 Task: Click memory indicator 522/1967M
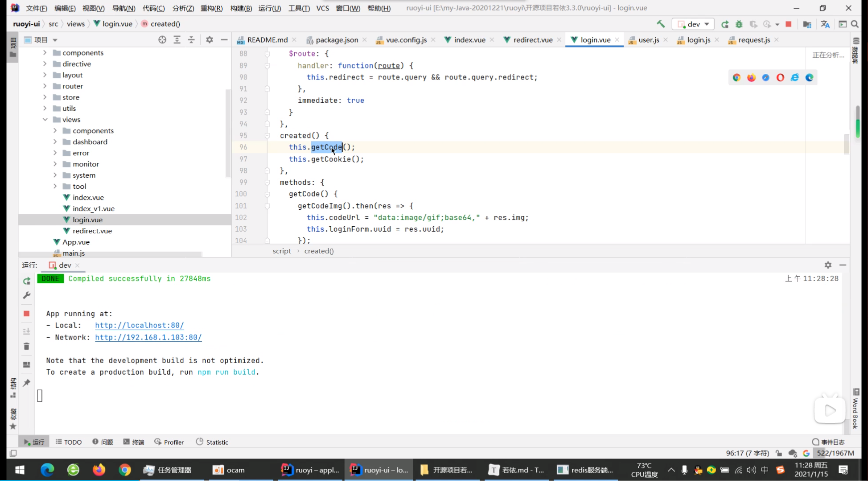click(x=836, y=453)
